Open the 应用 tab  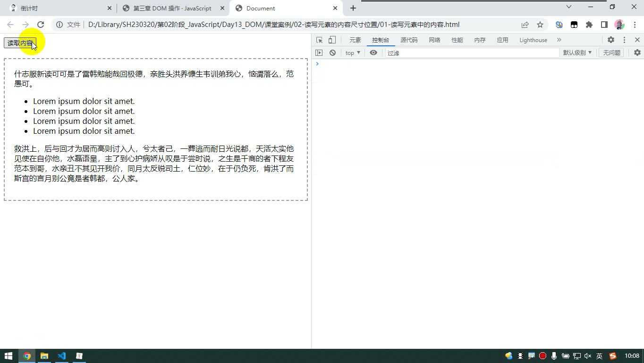click(x=502, y=40)
